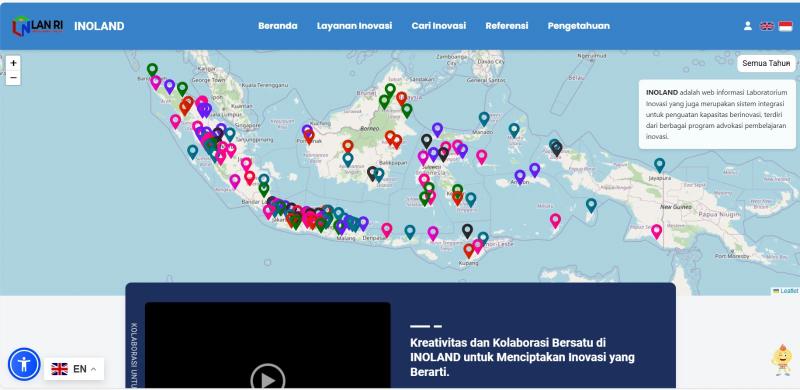Open the accessibility widget button
The height and width of the screenshot is (390, 800).
tap(24, 364)
